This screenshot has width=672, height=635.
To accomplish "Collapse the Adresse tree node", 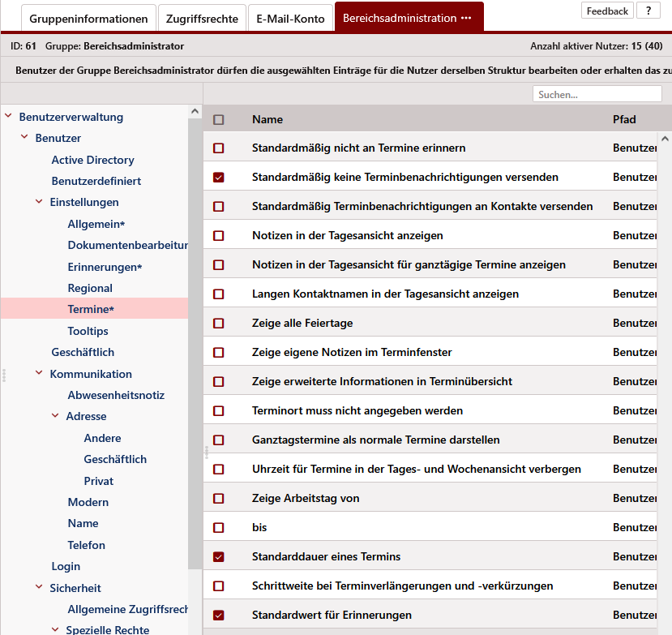I will (55, 416).
